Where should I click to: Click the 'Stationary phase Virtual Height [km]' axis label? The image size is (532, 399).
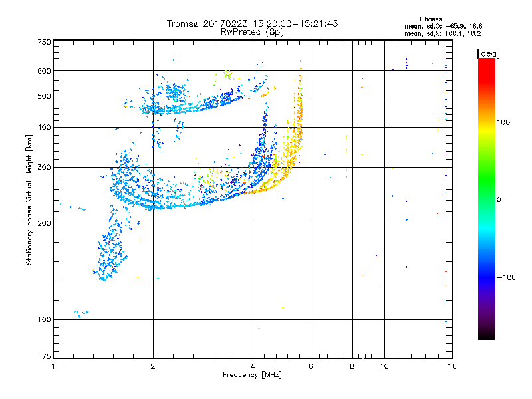tap(29, 200)
